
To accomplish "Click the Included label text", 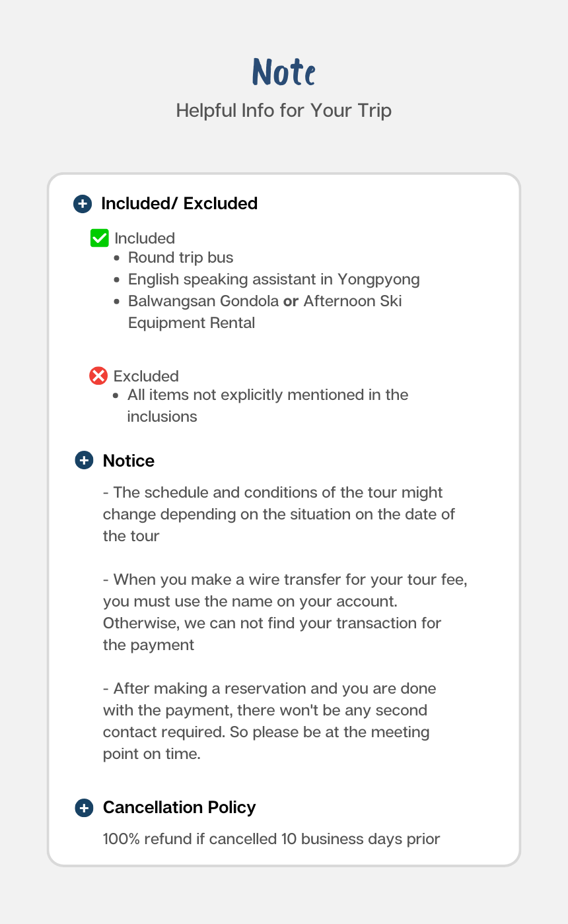I will (x=145, y=238).
